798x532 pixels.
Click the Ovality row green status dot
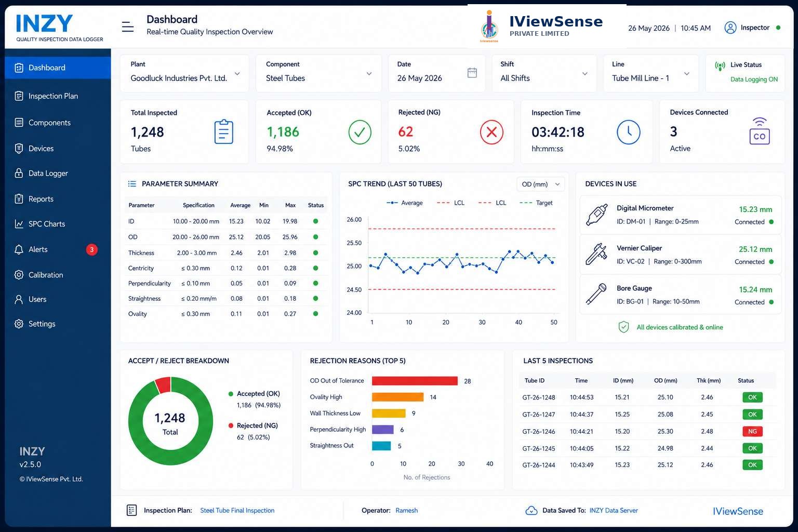click(315, 314)
